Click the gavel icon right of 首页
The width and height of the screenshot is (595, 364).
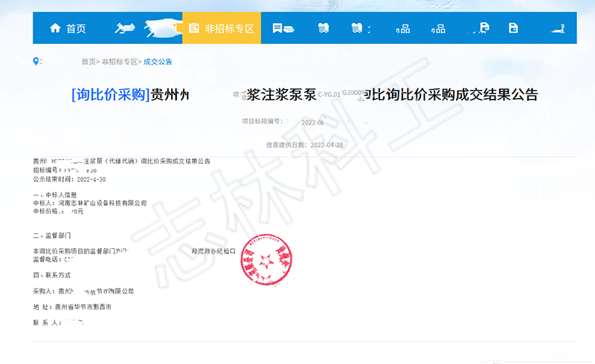[125, 28]
